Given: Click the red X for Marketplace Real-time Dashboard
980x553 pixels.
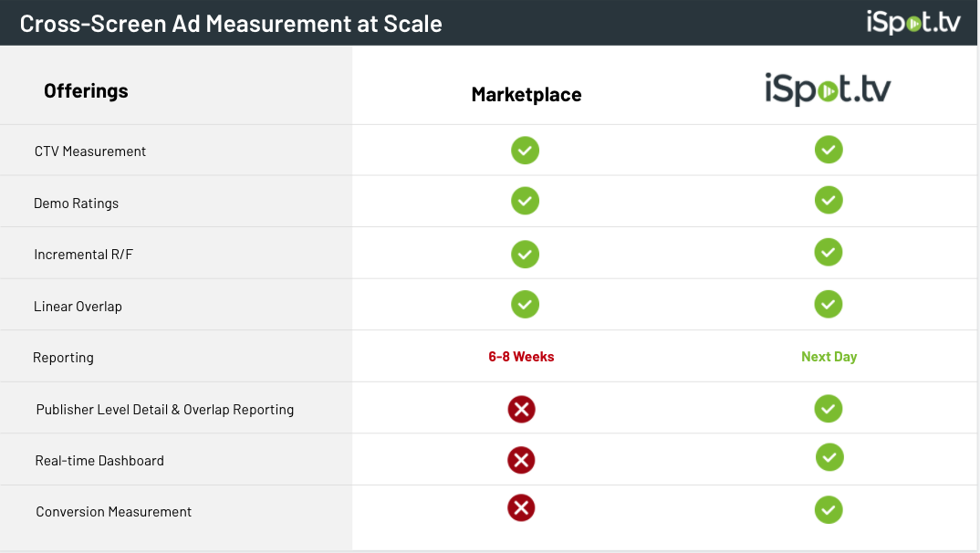Looking at the screenshot, I should (x=521, y=461).
